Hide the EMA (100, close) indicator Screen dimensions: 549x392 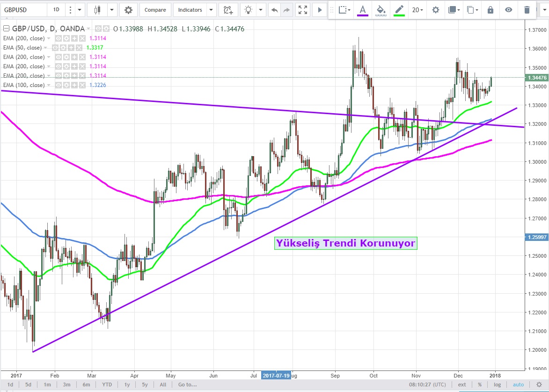[59, 85]
